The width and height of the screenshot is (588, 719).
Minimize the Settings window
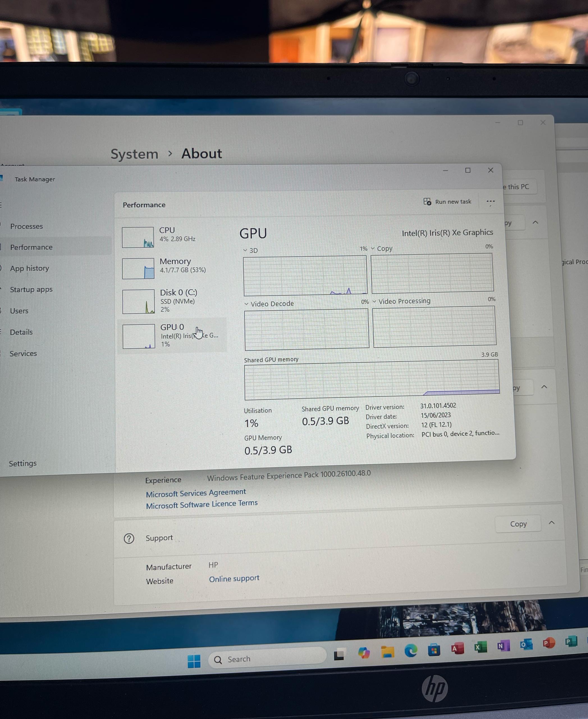pyautogui.click(x=498, y=123)
